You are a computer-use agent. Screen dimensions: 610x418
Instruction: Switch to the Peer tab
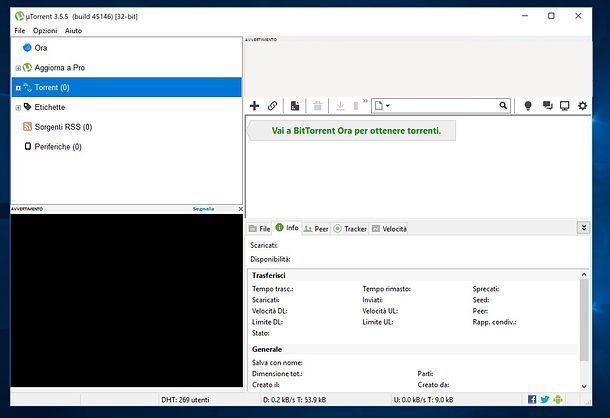[x=316, y=229]
